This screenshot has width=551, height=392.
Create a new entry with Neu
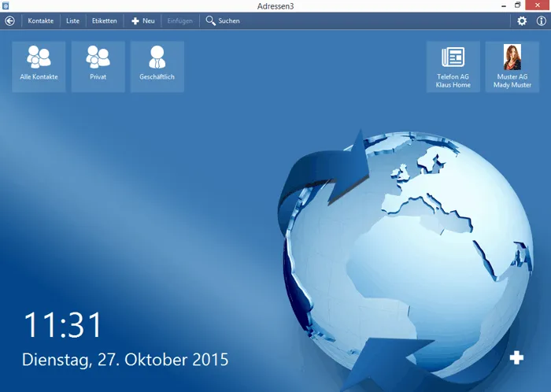(142, 21)
